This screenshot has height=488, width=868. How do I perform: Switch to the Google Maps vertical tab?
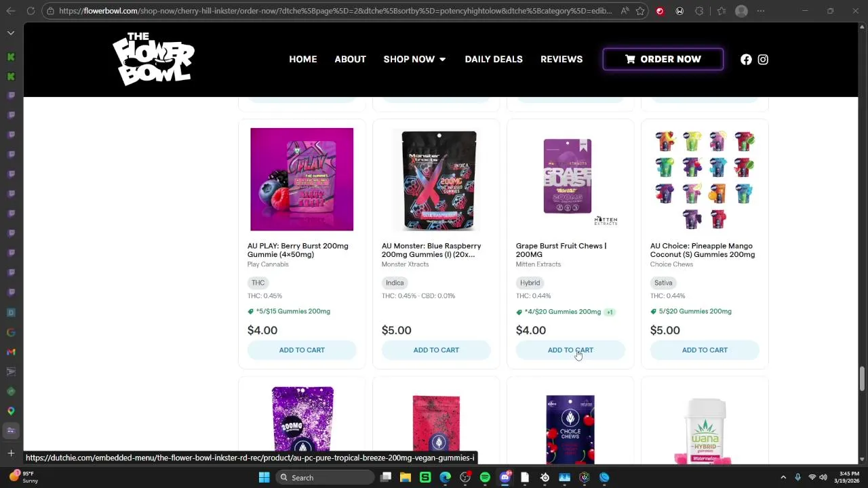pos(11,411)
